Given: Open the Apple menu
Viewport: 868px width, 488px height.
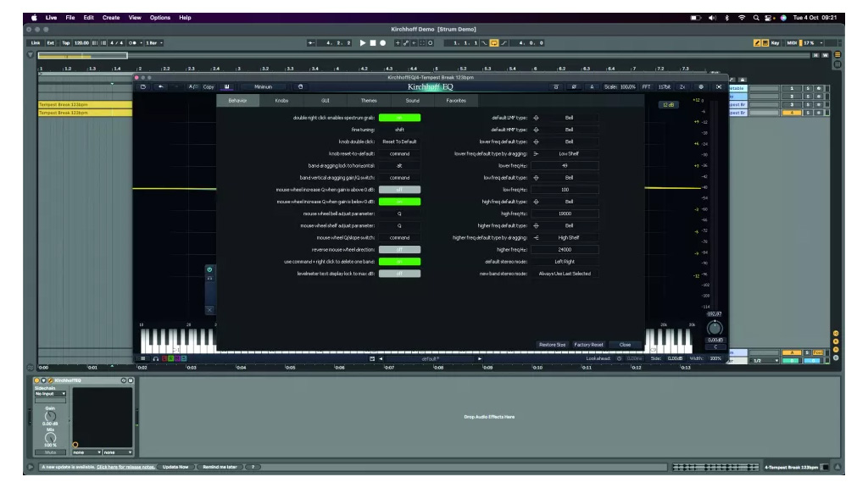Looking at the screenshot, I should pyautogui.click(x=34, y=18).
